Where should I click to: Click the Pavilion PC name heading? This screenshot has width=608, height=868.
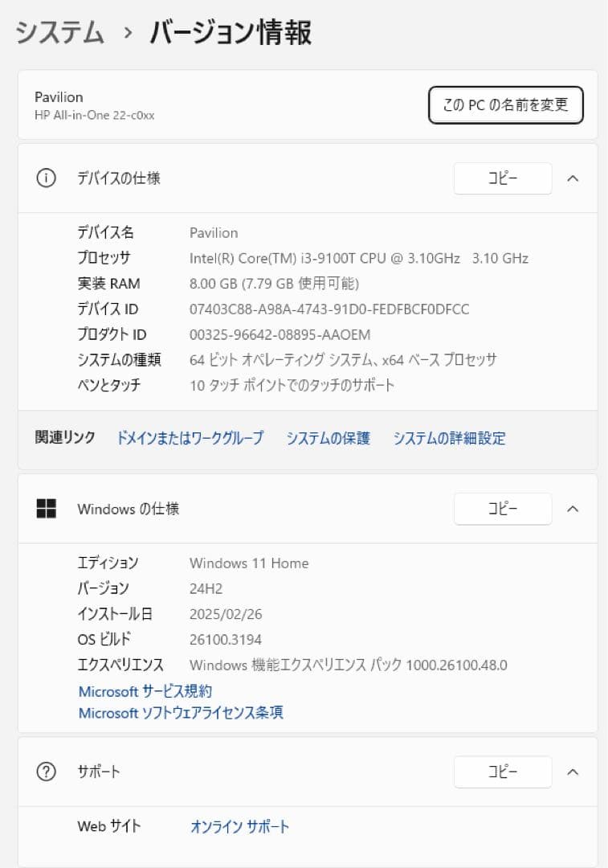pyautogui.click(x=59, y=97)
